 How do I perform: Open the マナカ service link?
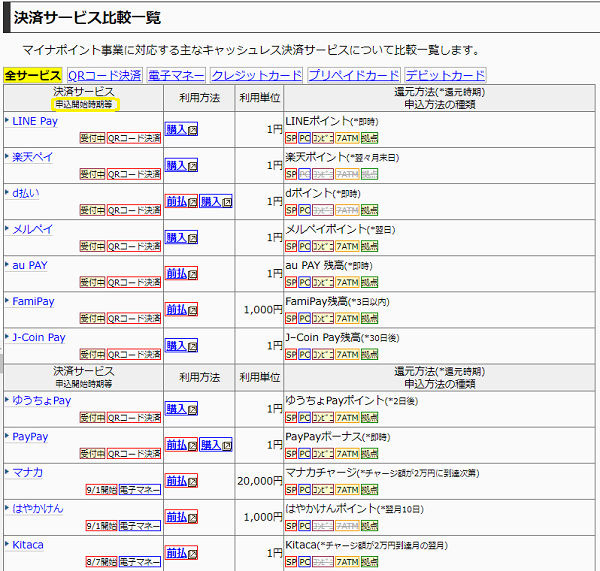28,473
